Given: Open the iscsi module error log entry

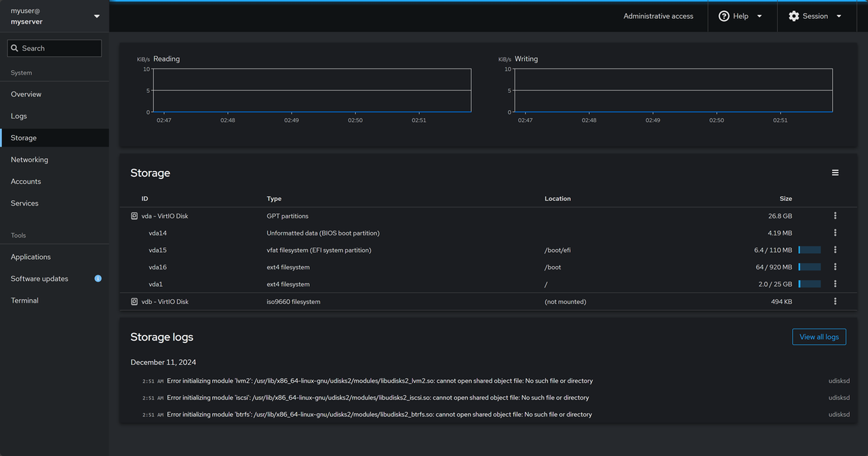Looking at the screenshot, I should [487, 398].
